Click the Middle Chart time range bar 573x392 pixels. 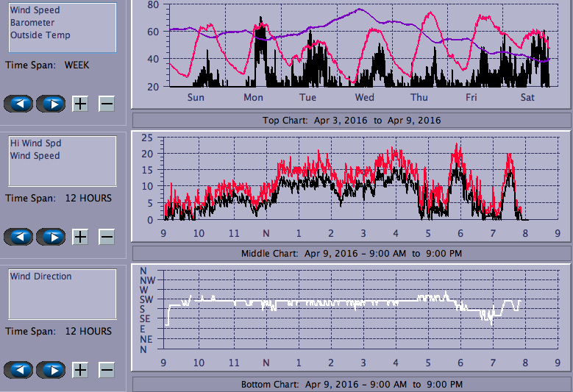click(x=352, y=253)
